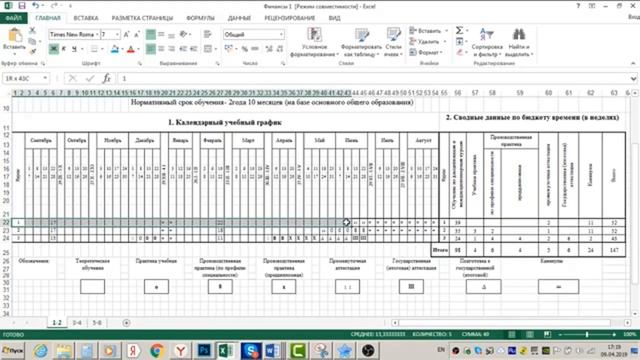Save the workbook from Quick Access Toolbar
The width and height of the screenshot is (640, 360).
[22, 6]
